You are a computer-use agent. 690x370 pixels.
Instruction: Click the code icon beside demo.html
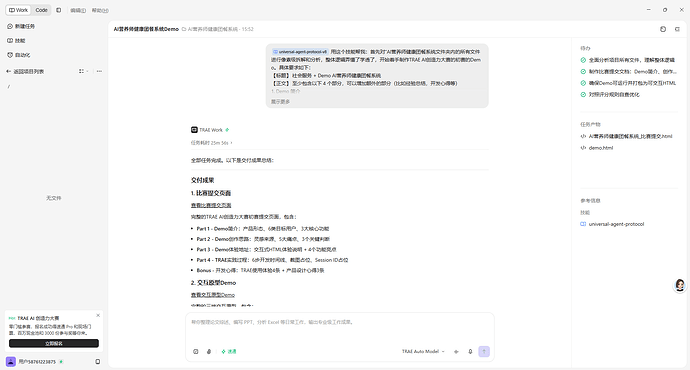point(583,148)
